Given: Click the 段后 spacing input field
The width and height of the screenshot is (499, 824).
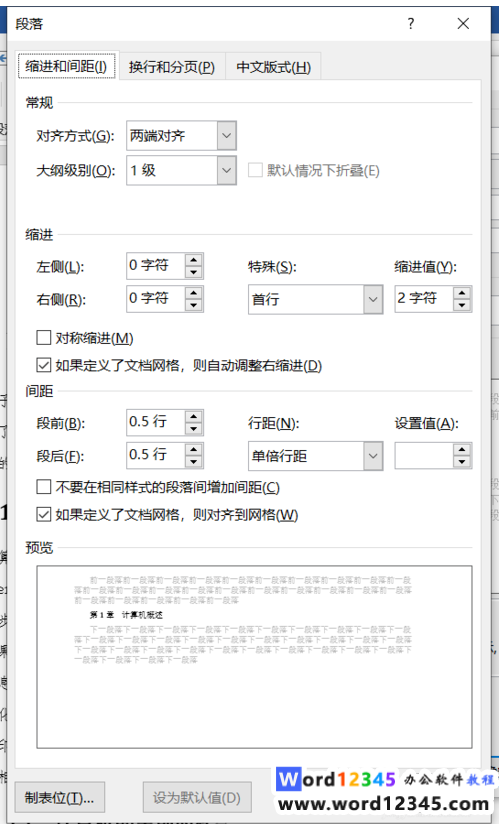Looking at the screenshot, I should tap(155, 455).
